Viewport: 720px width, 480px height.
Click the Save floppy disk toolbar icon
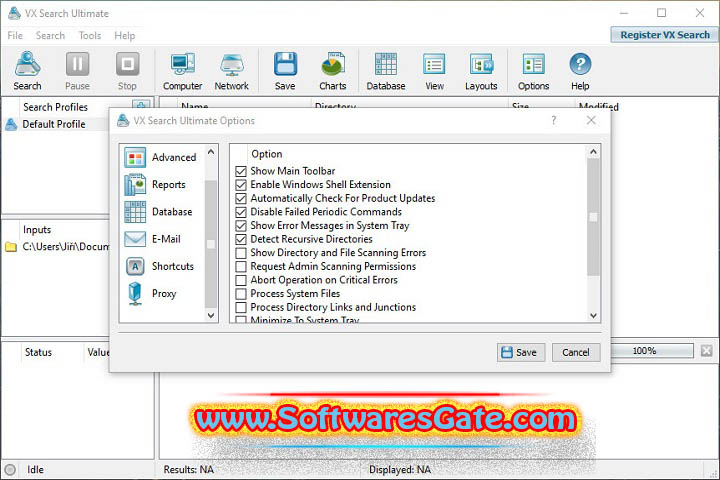coord(285,70)
